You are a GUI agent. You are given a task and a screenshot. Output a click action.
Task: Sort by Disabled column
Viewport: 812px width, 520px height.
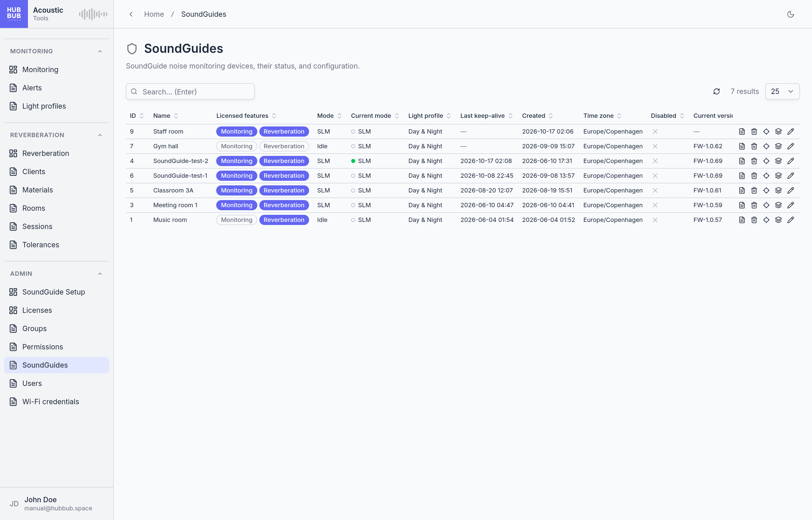(667, 116)
